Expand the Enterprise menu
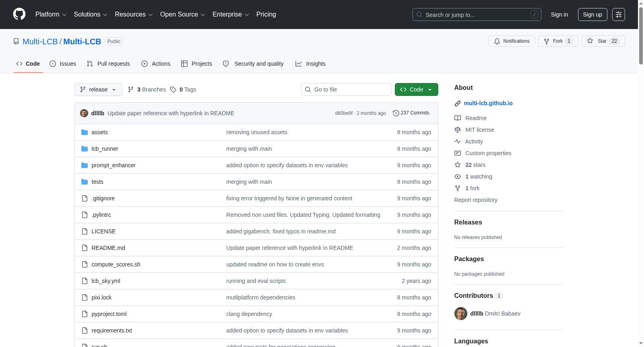This screenshot has width=644, height=347. pos(231,15)
